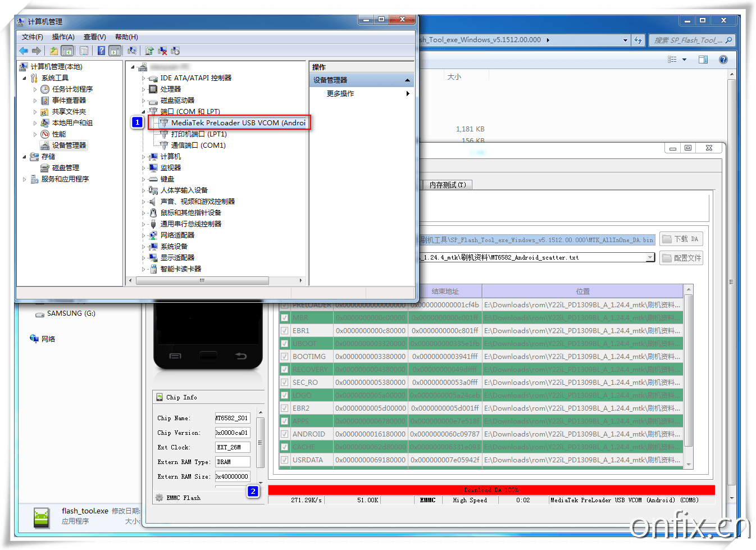
Task: Expand the IDE ATA/ATAPI 控制器 node
Action: 144,78
